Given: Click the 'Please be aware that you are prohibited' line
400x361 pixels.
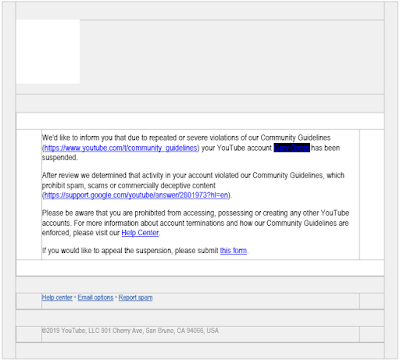Looking at the screenshot, I should 196,213.
